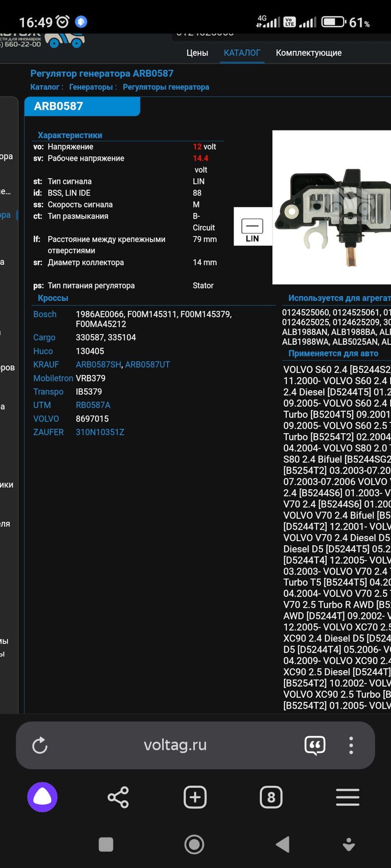Tap the share icon
Viewport: 391px width, 868px height.
tap(118, 797)
